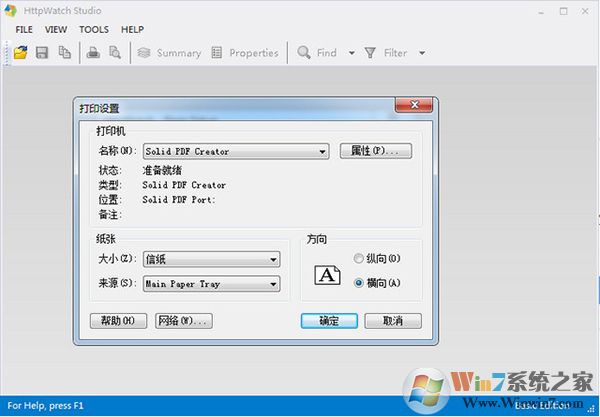600x417 pixels.
Task: Open the VIEW menu
Action: pos(56,29)
